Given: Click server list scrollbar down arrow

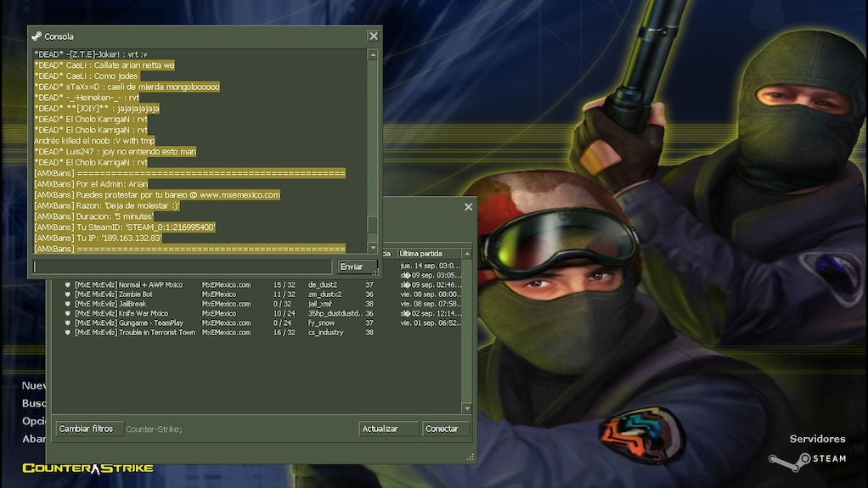Looking at the screenshot, I should [x=466, y=408].
